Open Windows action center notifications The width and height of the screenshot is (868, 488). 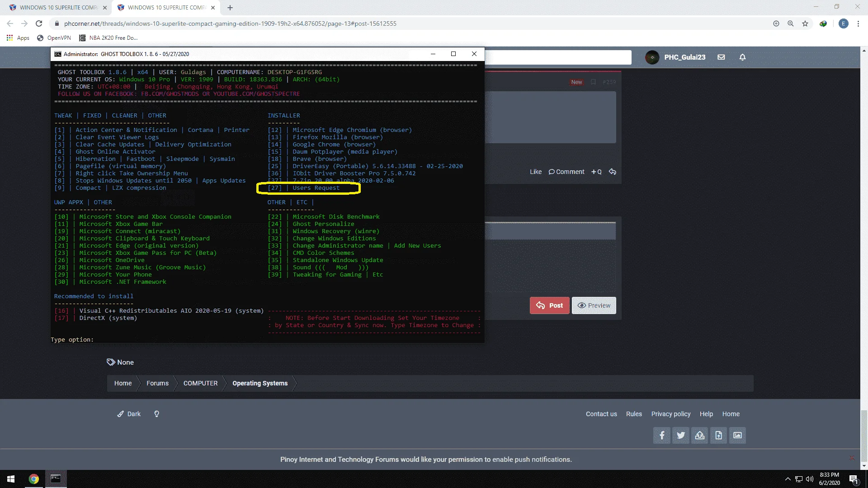(x=854, y=479)
